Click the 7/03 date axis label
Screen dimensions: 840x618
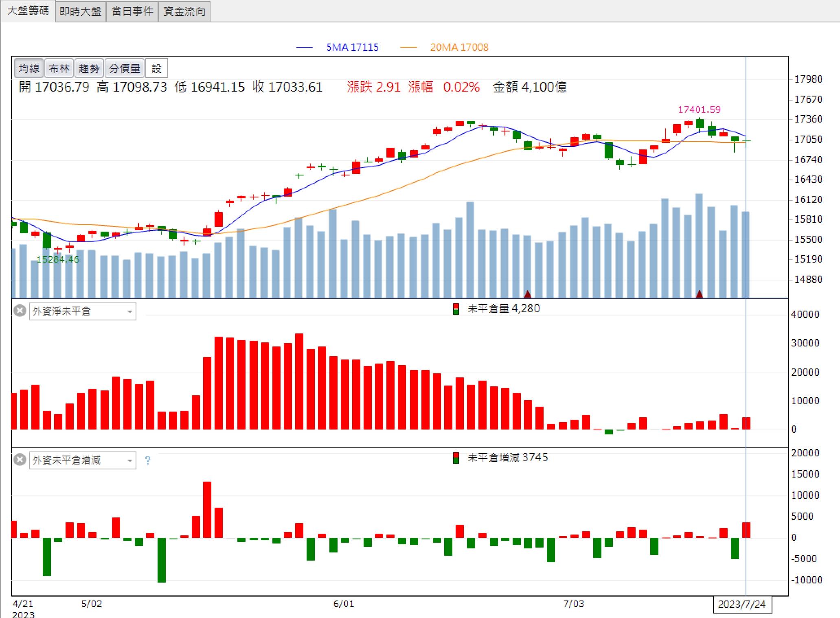pyautogui.click(x=574, y=603)
